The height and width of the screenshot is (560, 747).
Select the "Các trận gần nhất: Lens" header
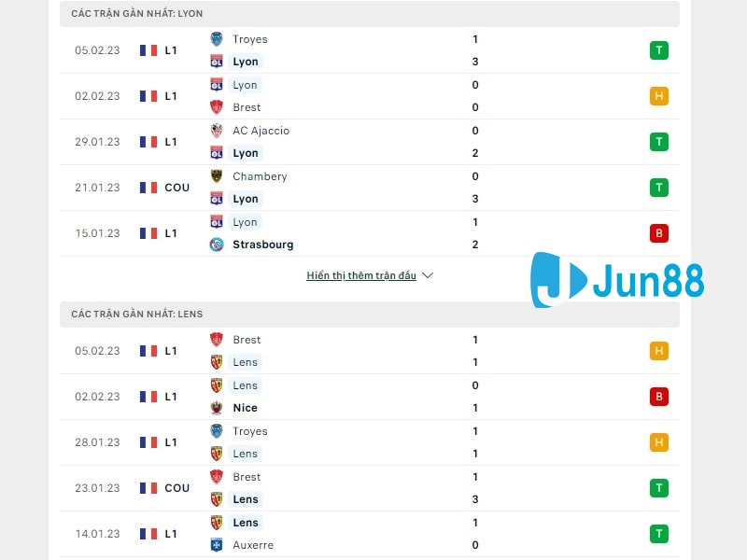pyautogui.click(x=137, y=315)
